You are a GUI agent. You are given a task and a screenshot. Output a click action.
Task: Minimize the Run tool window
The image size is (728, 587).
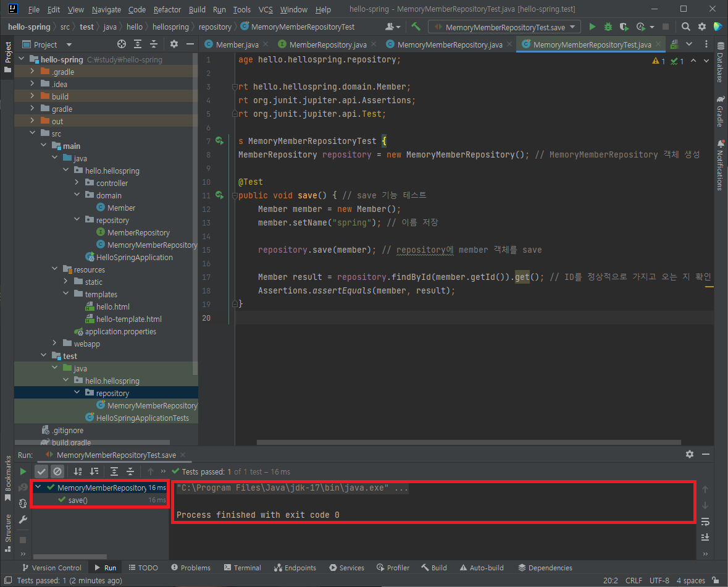[706, 454]
